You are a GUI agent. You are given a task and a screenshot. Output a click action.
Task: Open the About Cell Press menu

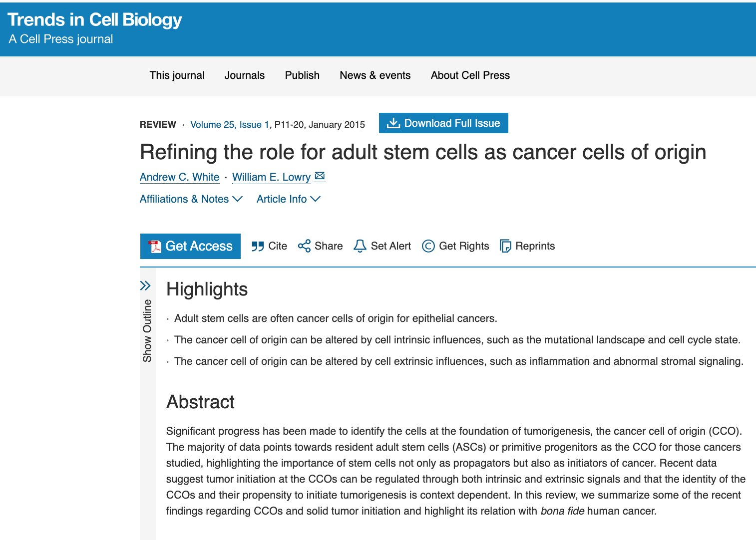coord(470,75)
